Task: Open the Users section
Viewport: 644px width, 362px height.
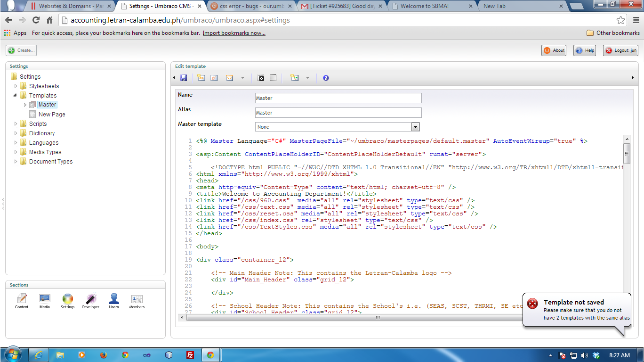Action: (114, 301)
